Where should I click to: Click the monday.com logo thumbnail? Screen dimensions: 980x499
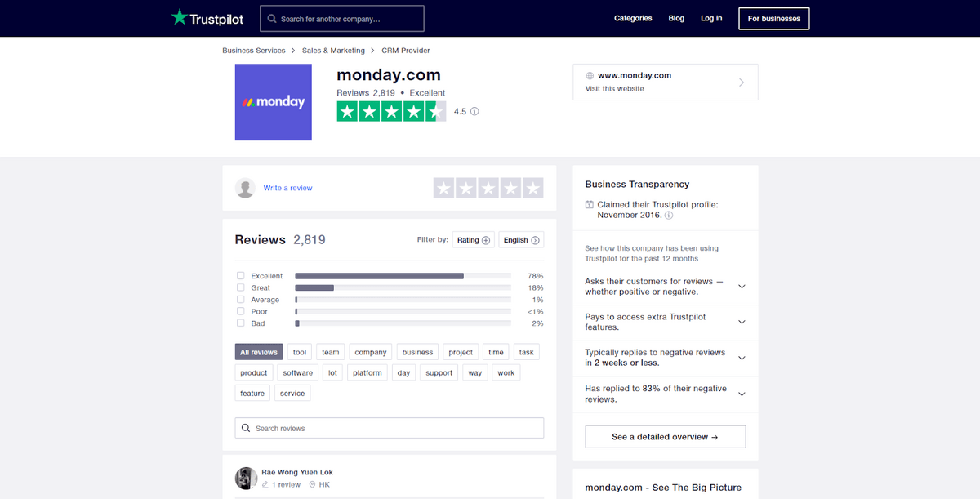point(273,102)
